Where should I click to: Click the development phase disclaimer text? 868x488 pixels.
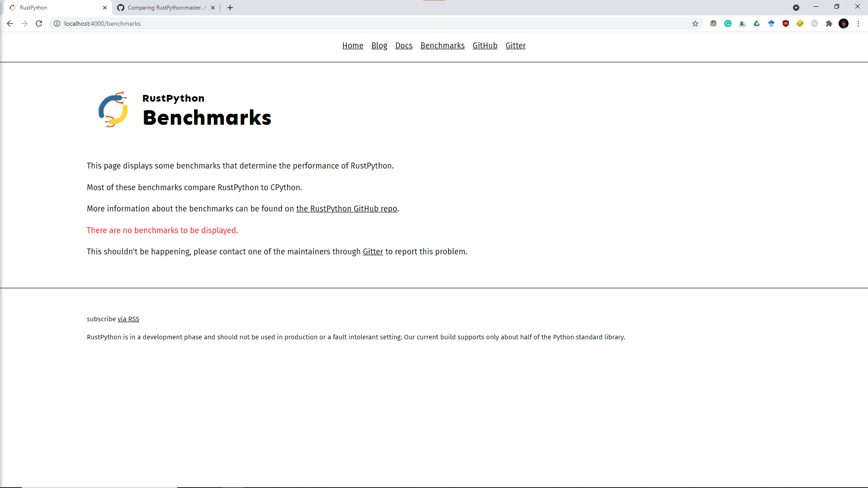[x=356, y=337]
